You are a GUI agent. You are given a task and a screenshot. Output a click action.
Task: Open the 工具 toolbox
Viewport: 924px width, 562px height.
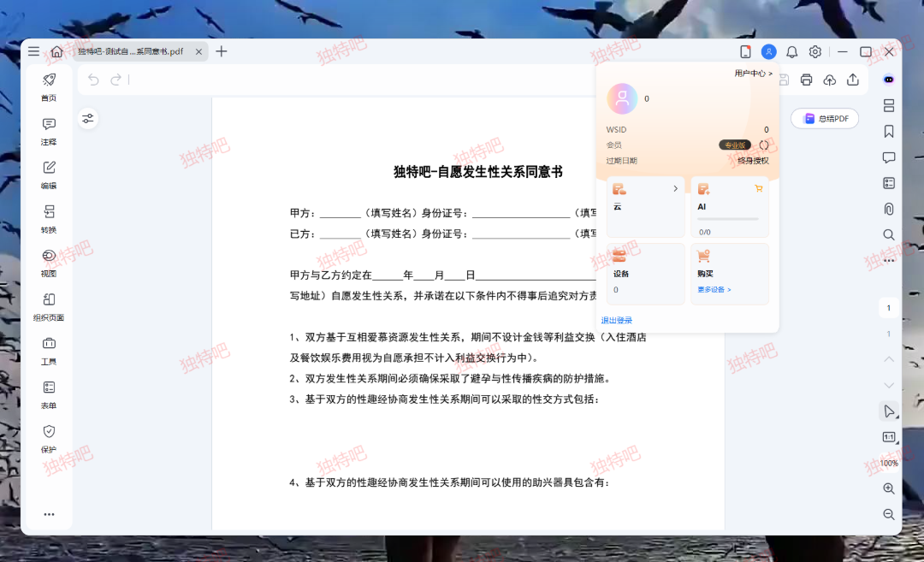click(x=49, y=351)
